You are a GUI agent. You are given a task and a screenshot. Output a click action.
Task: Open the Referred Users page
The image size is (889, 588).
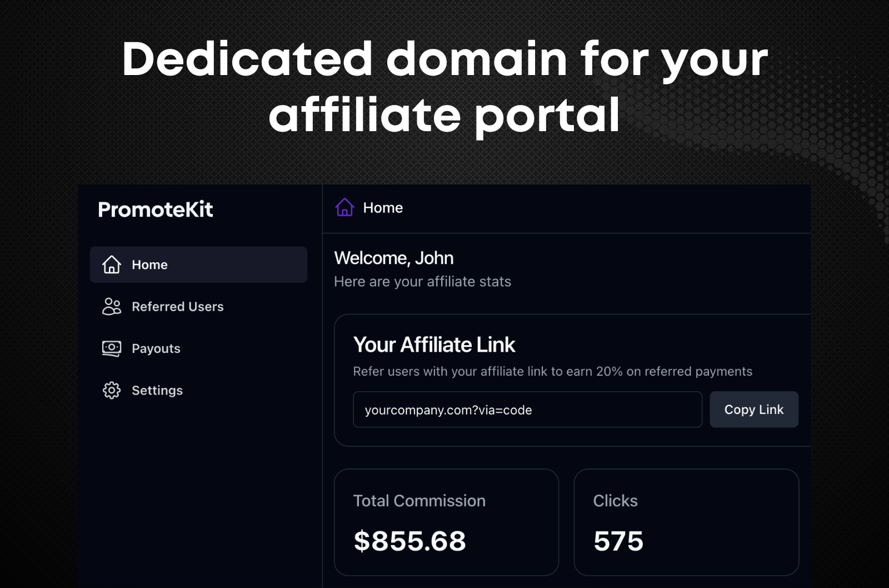click(177, 306)
